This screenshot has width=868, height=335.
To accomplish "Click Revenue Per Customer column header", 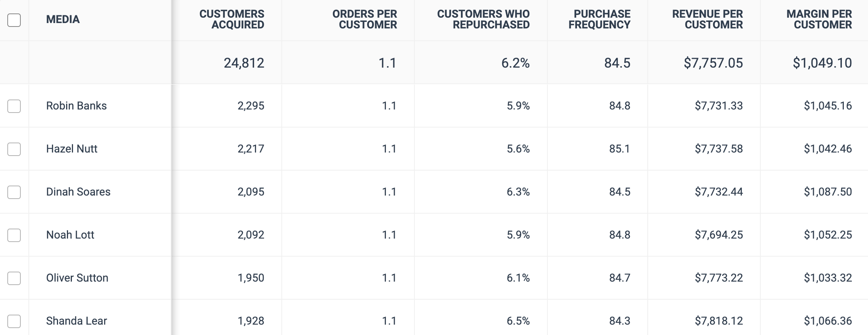I will pos(707,19).
